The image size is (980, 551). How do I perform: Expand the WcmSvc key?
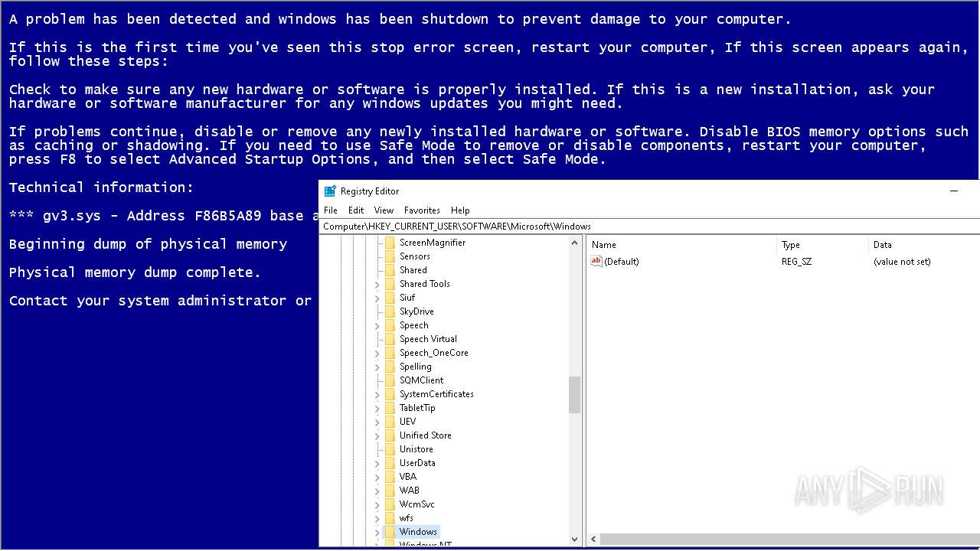[377, 504]
